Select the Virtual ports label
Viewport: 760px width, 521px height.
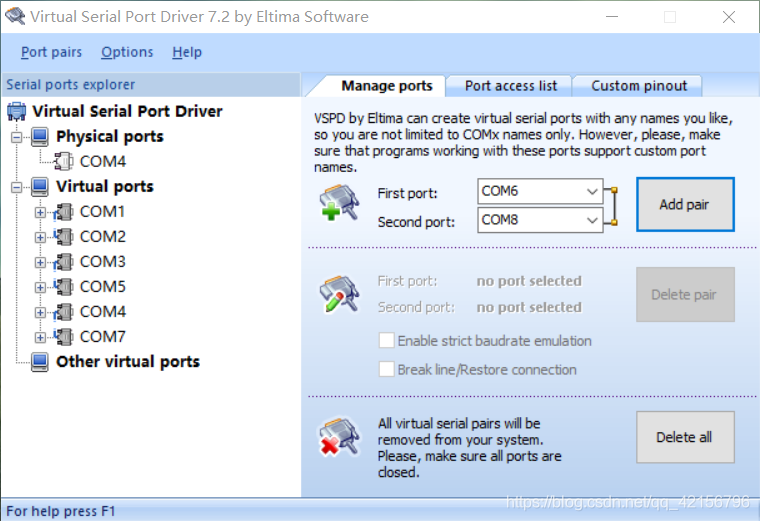(105, 187)
